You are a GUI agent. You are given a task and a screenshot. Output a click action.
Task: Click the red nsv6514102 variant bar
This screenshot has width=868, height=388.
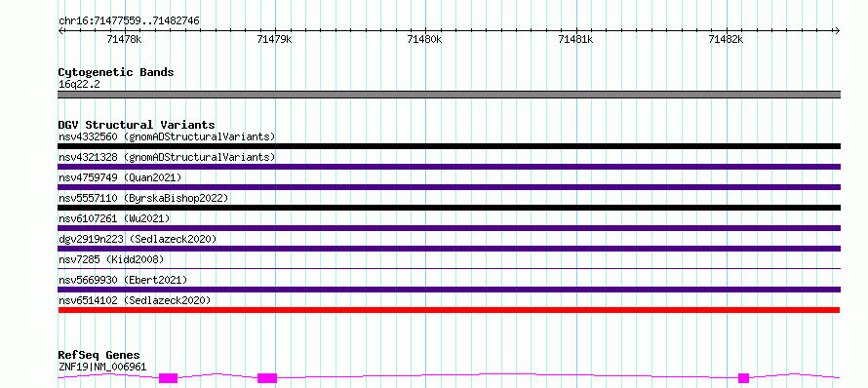(x=449, y=310)
